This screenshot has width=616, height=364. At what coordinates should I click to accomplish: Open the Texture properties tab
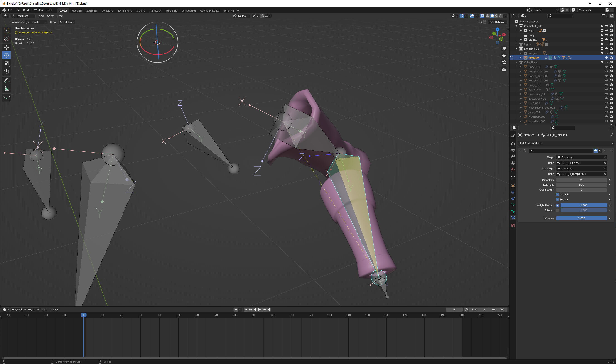coord(513,226)
